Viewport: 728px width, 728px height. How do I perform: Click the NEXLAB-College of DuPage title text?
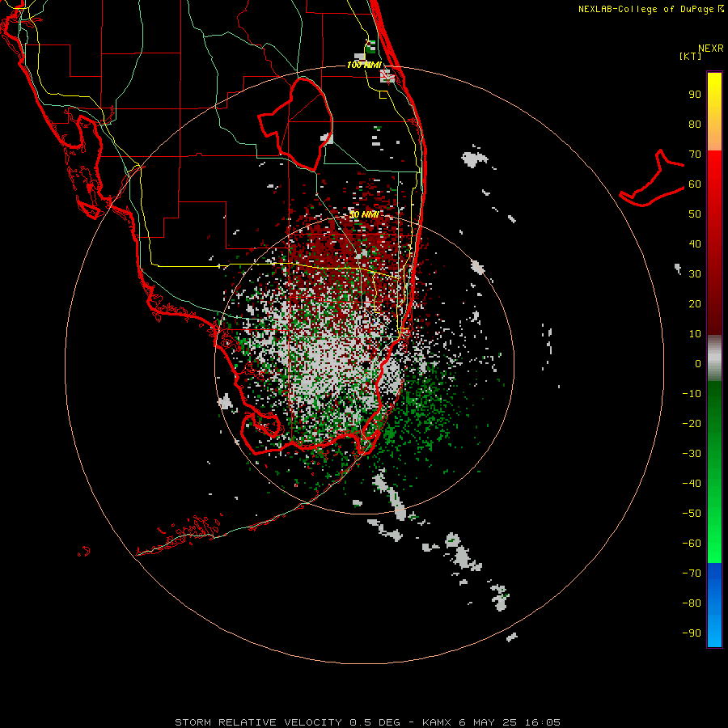click(651, 9)
